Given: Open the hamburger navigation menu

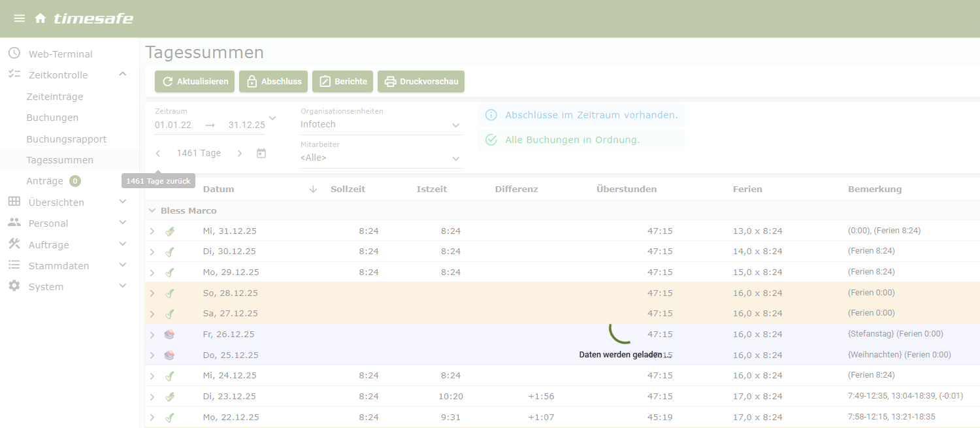Looking at the screenshot, I should click(20, 18).
